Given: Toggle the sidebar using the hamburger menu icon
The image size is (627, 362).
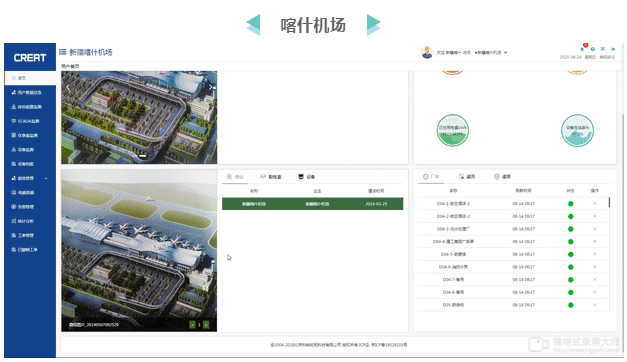Looking at the screenshot, I should click(62, 52).
